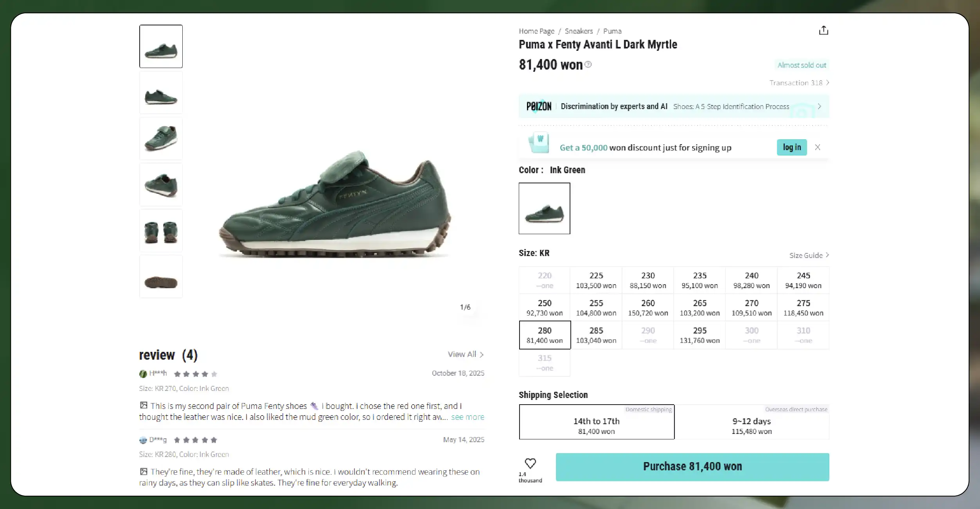
Task: Click the POIZON brand logo
Action: click(538, 106)
